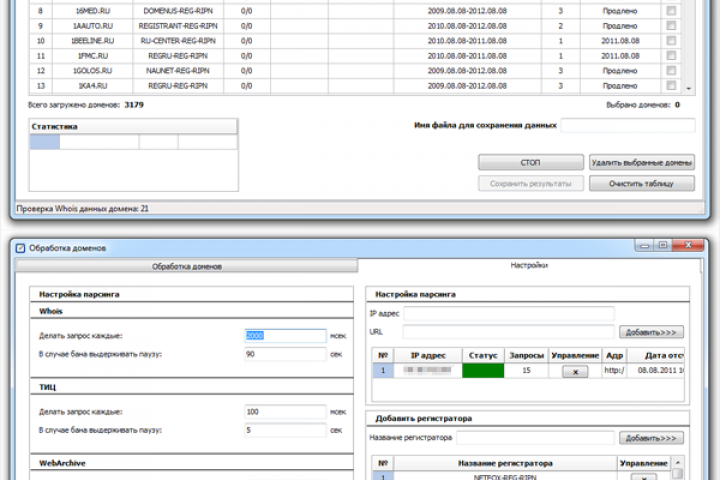
Task: Click the Название регистратора column header
Action: (505, 463)
